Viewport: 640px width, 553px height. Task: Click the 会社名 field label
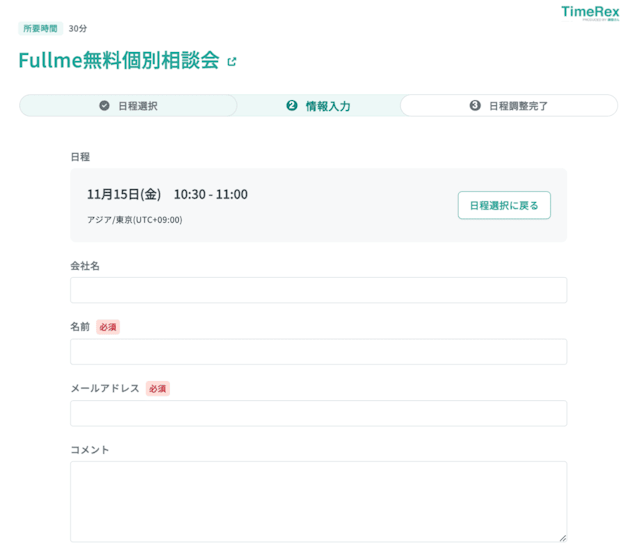(x=85, y=266)
